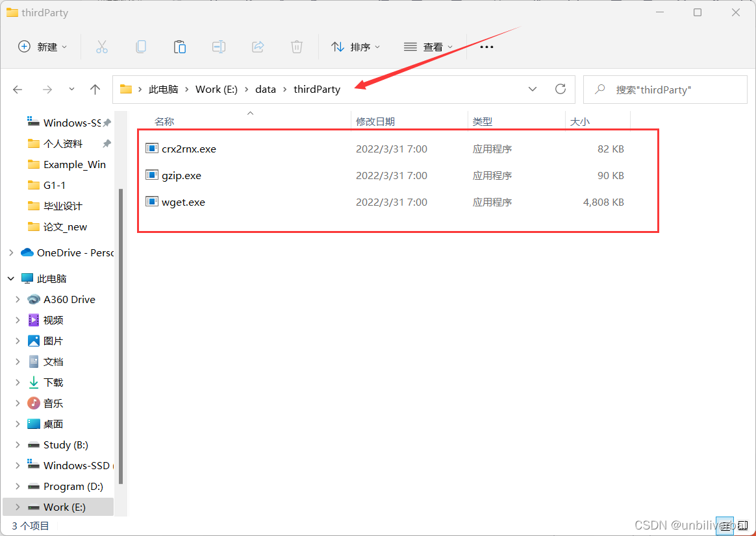Open the 新建 (New) menu
756x536 pixels.
click(42, 47)
